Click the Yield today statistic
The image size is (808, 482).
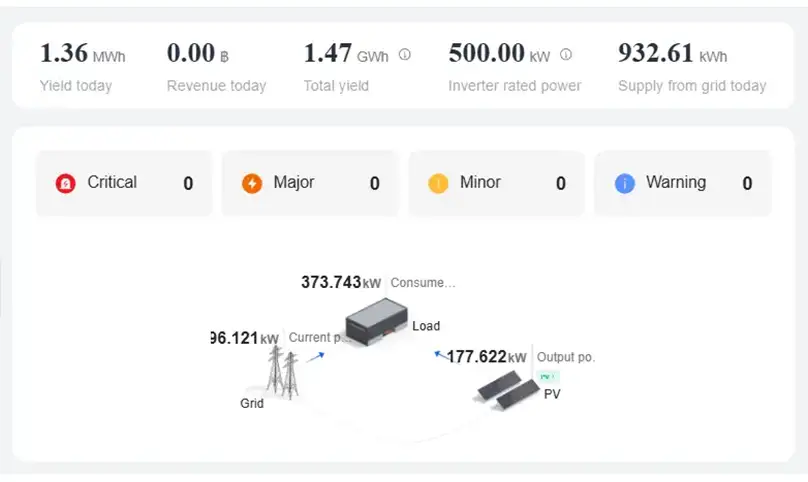tap(82, 68)
